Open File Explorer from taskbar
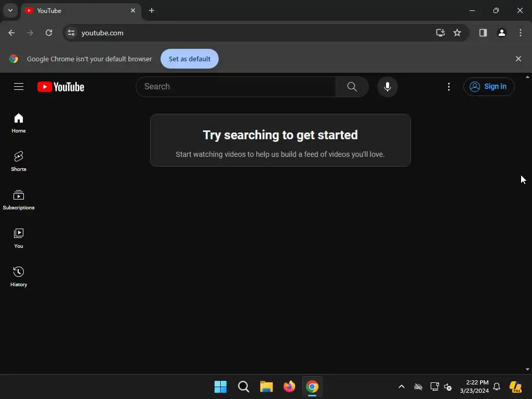The height and width of the screenshot is (399, 532). (267, 387)
